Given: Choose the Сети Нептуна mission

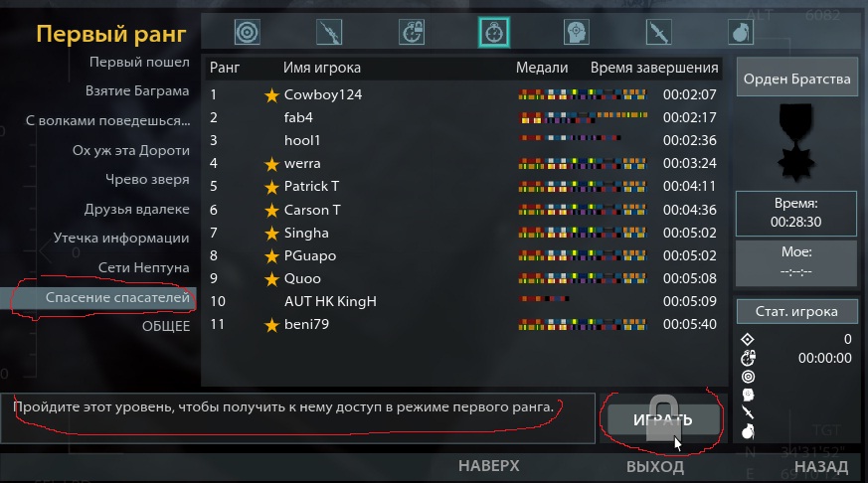Looking at the screenshot, I should tap(144, 267).
